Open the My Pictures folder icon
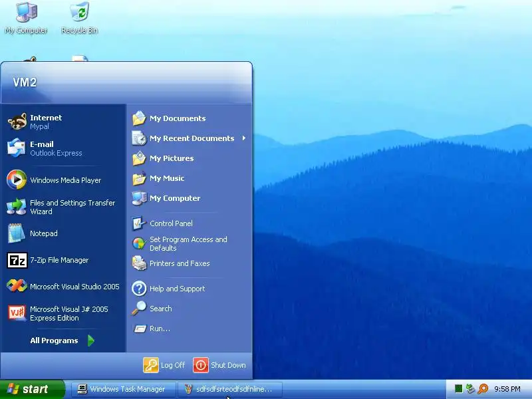 point(139,158)
